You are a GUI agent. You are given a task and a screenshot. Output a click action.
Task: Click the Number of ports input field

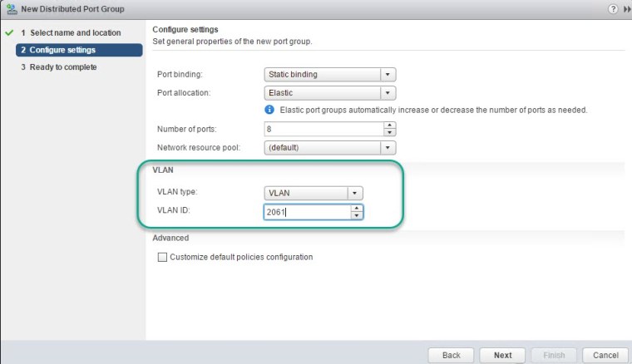(324, 130)
